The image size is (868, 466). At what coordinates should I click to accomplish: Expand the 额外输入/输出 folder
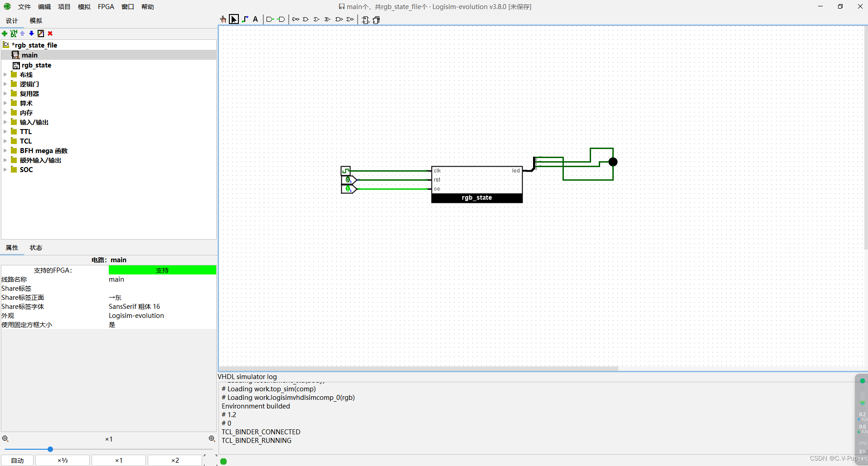click(x=5, y=160)
